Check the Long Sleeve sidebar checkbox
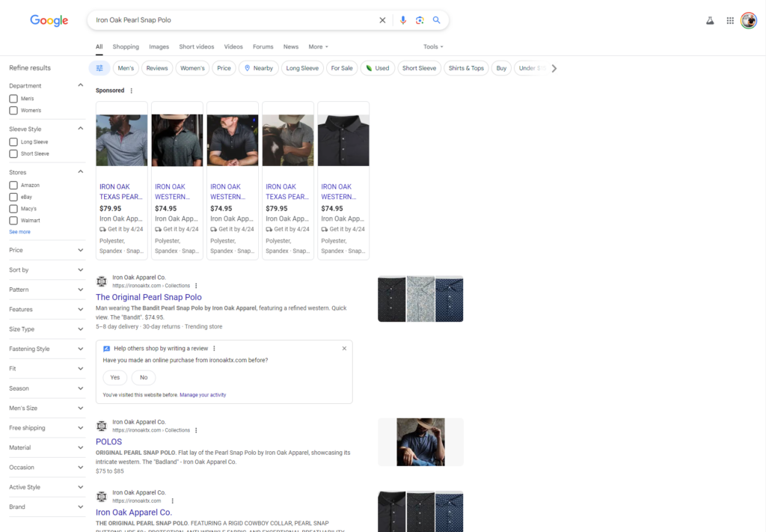 click(x=13, y=142)
